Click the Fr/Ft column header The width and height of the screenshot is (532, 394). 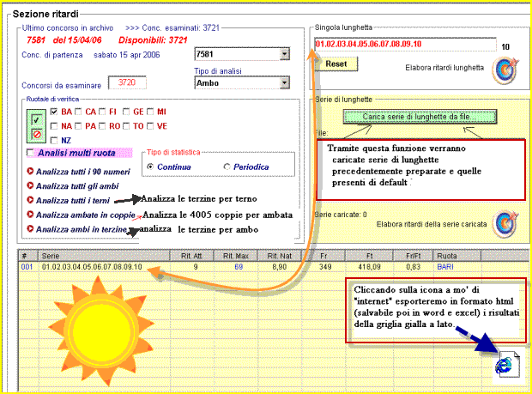(x=413, y=256)
